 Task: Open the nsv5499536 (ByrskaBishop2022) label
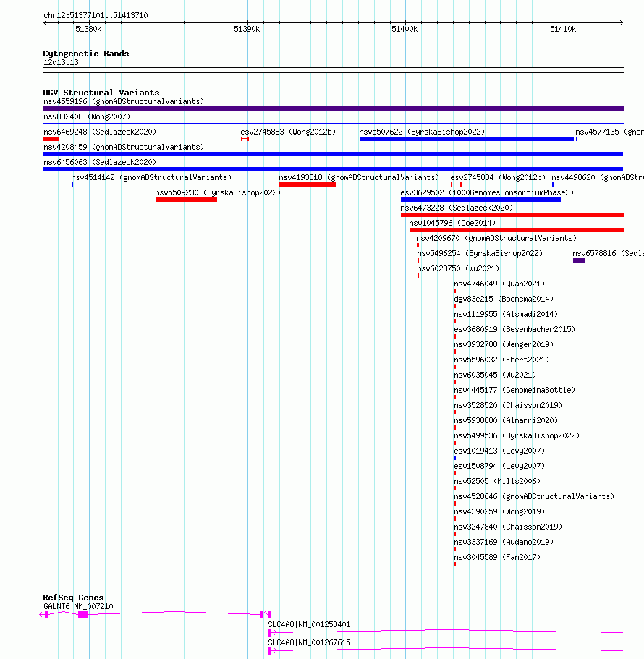tap(517, 435)
